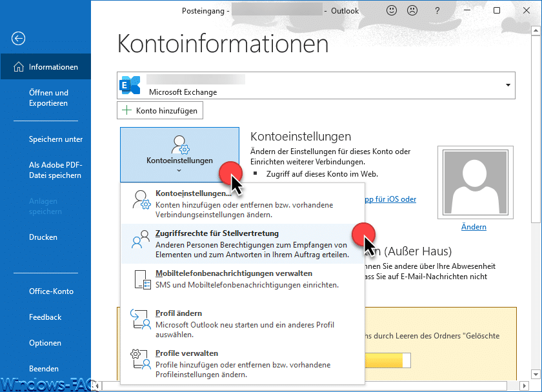Open the Drucken page
Image resolution: width=542 pixels, height=392 pixels.
43,237
